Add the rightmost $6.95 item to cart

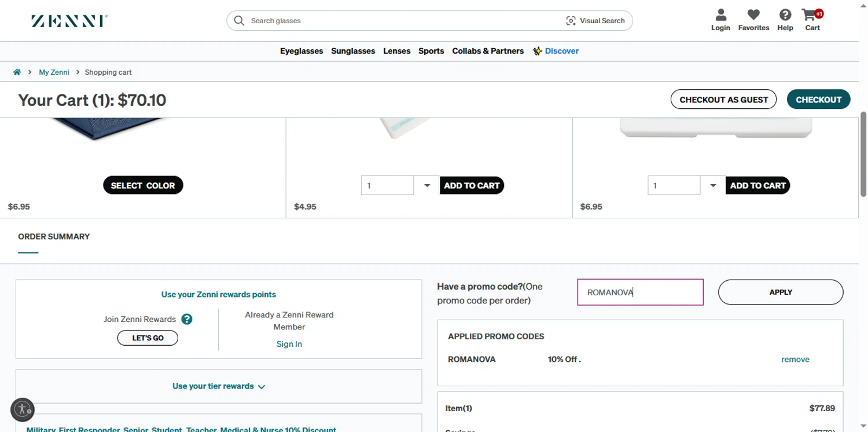[757, 185]
